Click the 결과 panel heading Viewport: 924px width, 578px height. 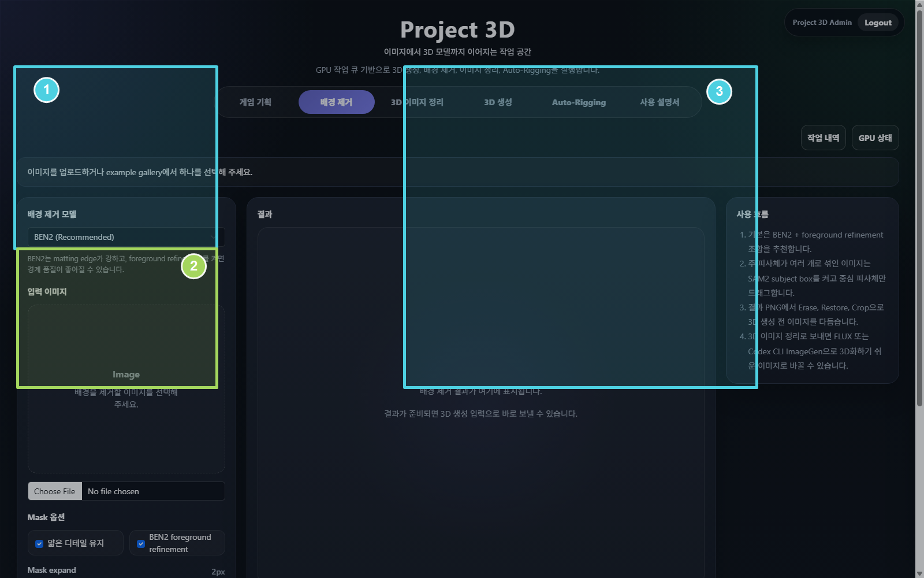[x=264, y=214]
